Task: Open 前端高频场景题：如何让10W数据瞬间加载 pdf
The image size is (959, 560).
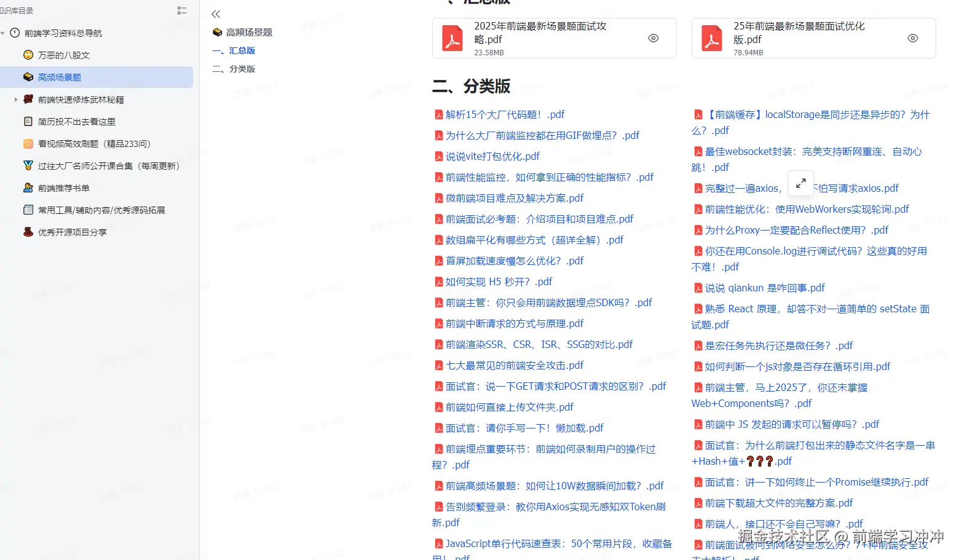Action: coord(554,486)
